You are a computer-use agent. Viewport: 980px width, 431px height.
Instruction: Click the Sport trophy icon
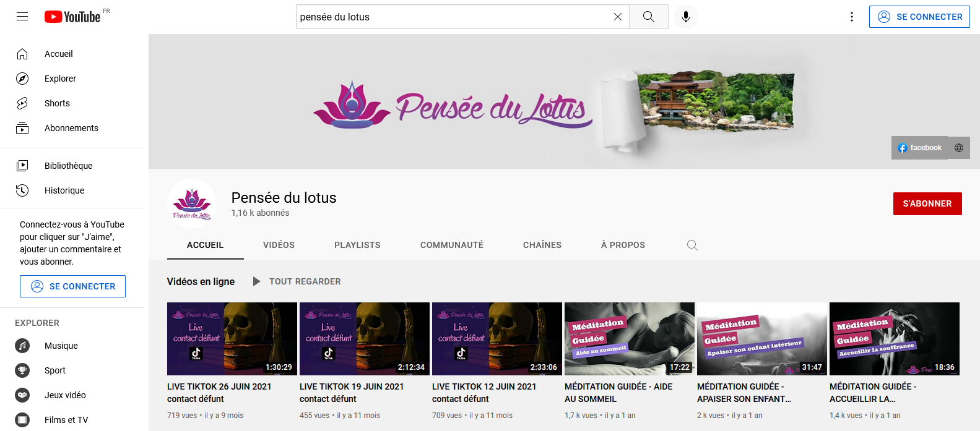(22, 370)
